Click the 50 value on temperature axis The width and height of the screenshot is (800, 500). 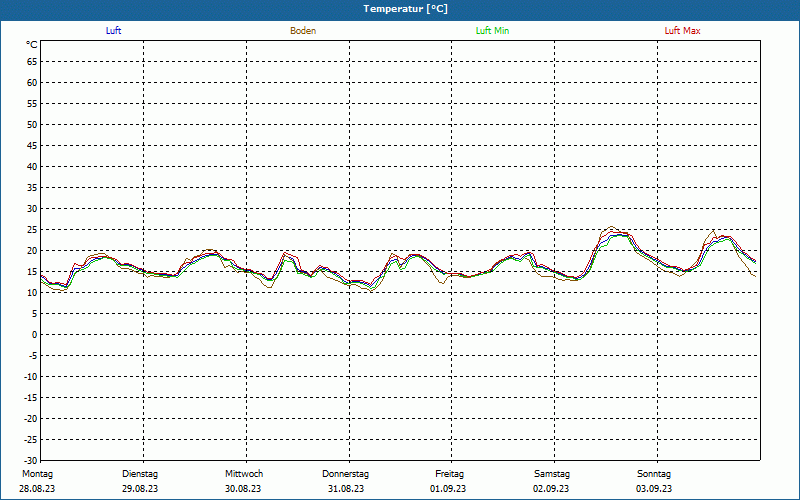(32, 124)
